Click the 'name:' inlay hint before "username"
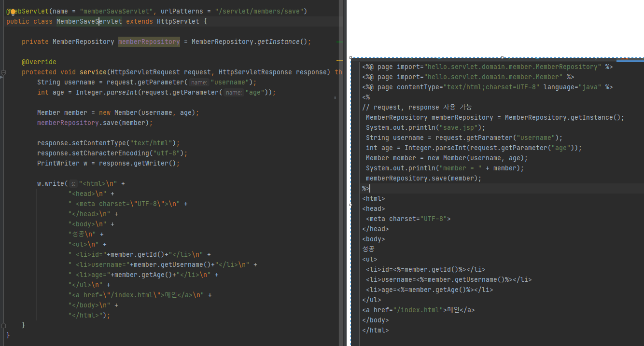The width and height of the screenshot is (644, 346). click(198, 83)
